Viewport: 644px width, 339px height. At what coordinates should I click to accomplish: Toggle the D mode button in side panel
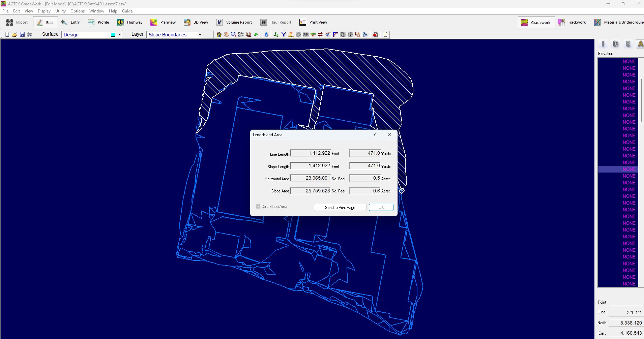616,44
